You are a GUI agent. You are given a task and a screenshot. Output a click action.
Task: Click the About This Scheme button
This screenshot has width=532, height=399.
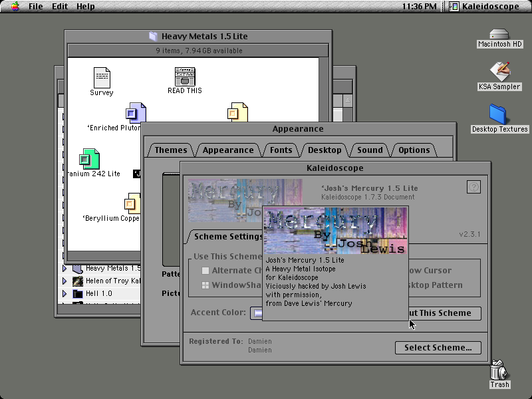445,313
